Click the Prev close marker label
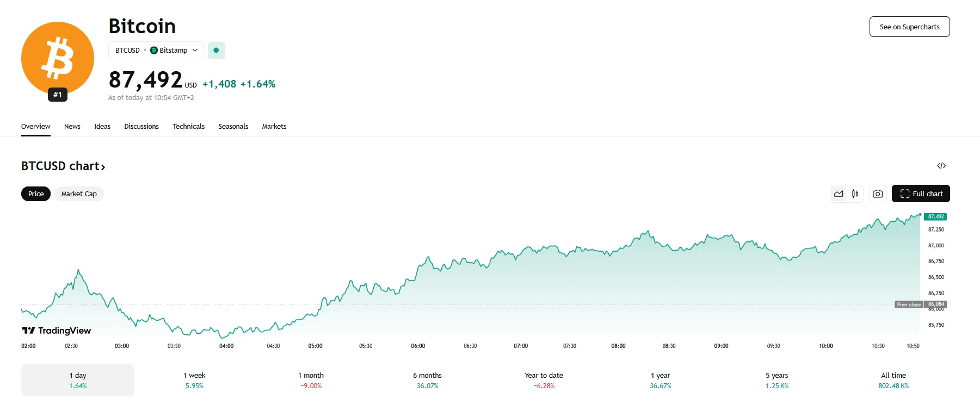This screenshot has width=980, height=405. pos(909,304)
